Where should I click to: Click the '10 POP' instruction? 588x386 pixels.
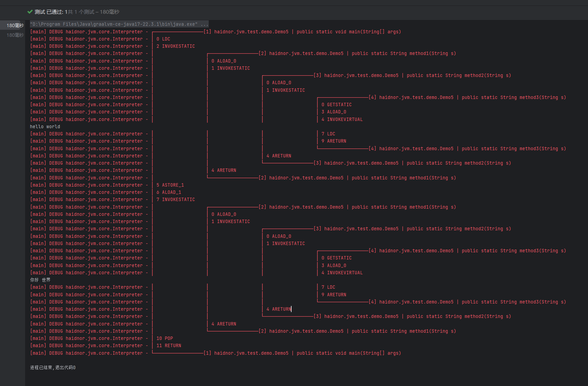point(165,338)
